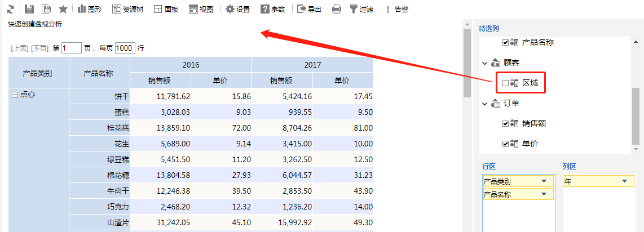Click the 下页 next page link
This screenshot has width=644, height=232.
(40, 48)
